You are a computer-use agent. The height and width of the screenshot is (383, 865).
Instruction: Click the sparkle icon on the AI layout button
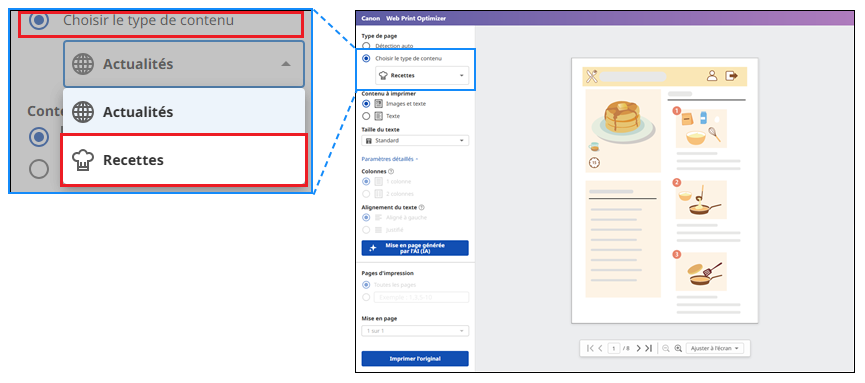pos(373,248)
